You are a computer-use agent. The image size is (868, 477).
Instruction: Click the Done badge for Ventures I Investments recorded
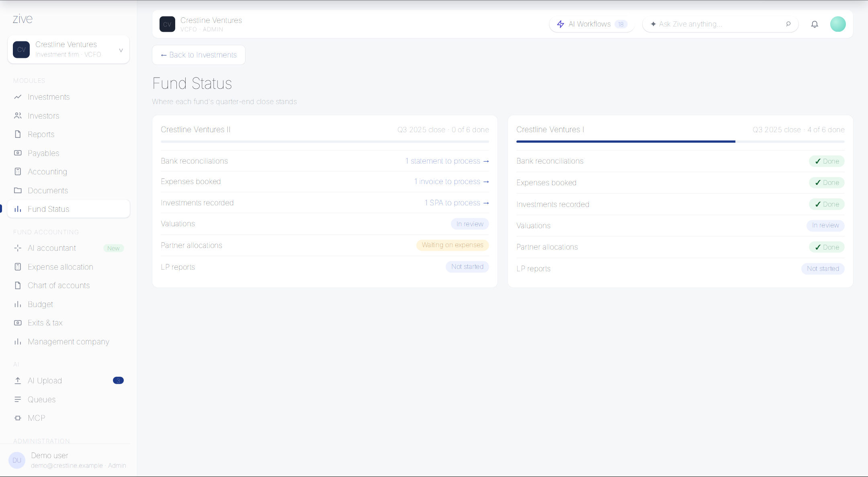(827, 204)
